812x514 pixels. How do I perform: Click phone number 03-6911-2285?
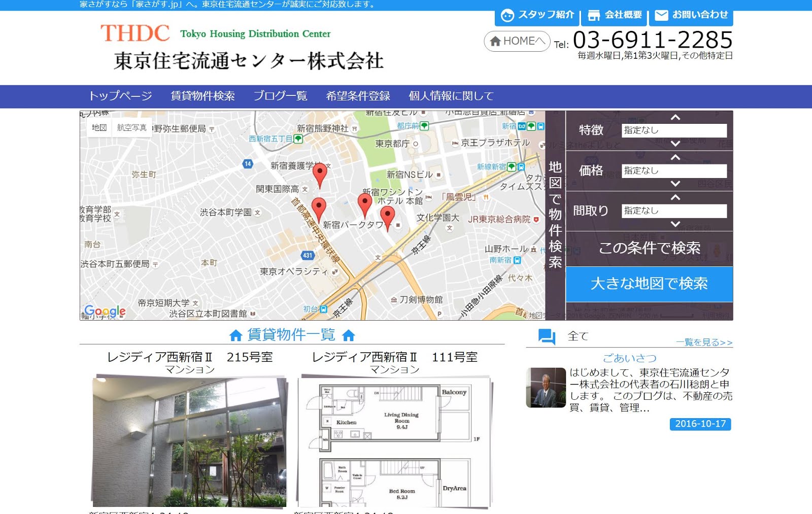[x=653, y=40]
